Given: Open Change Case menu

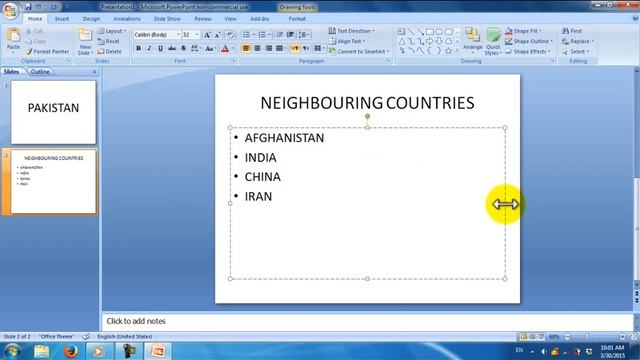Looking at the screenshot, I should [x=210, y=49].
